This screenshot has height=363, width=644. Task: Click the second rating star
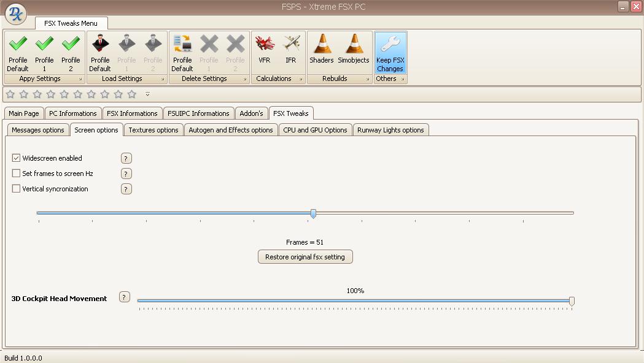point(24,94)
